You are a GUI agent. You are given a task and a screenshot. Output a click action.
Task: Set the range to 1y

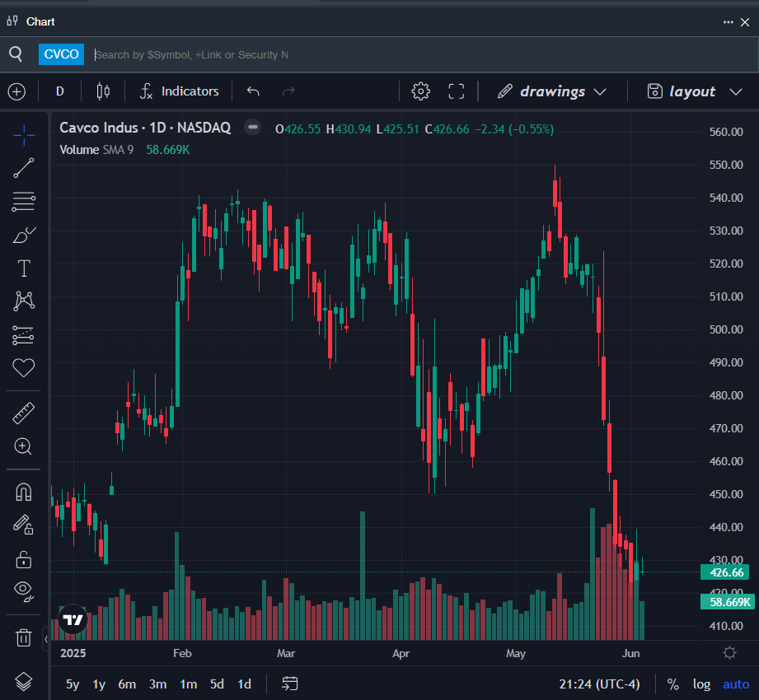99,684
